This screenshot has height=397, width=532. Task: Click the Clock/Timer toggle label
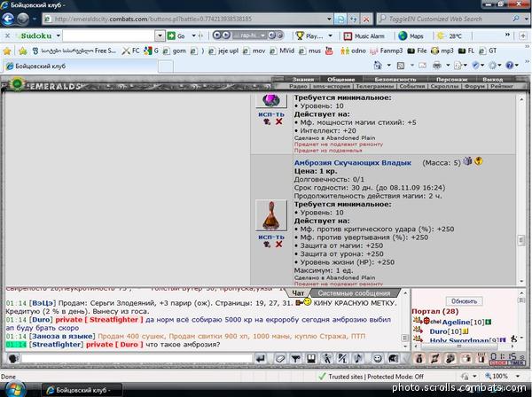coord(507,362)
